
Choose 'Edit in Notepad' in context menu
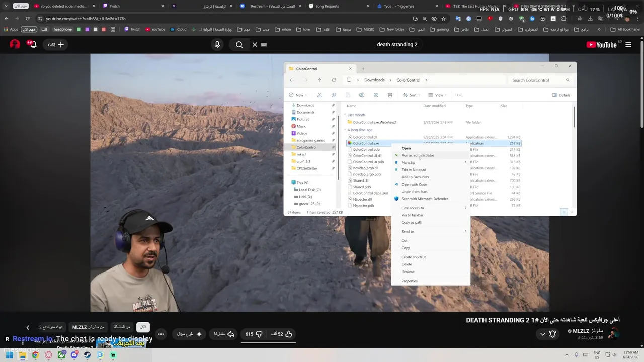[x=431, y=170]
